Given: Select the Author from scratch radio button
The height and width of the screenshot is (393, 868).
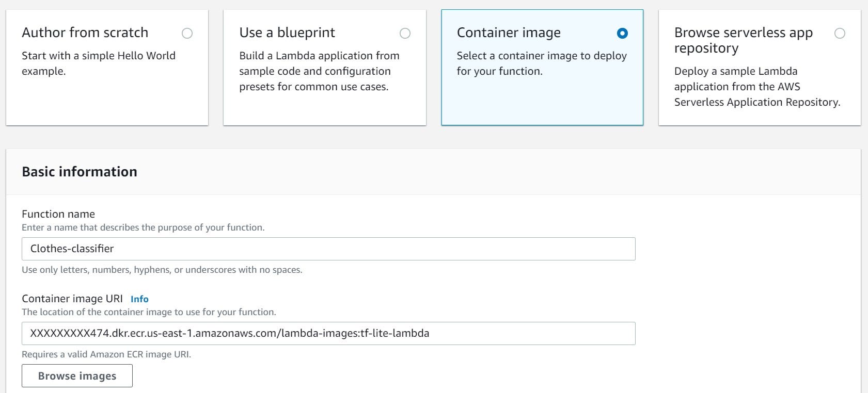Looking at the screenshot, I should (187, 34).
